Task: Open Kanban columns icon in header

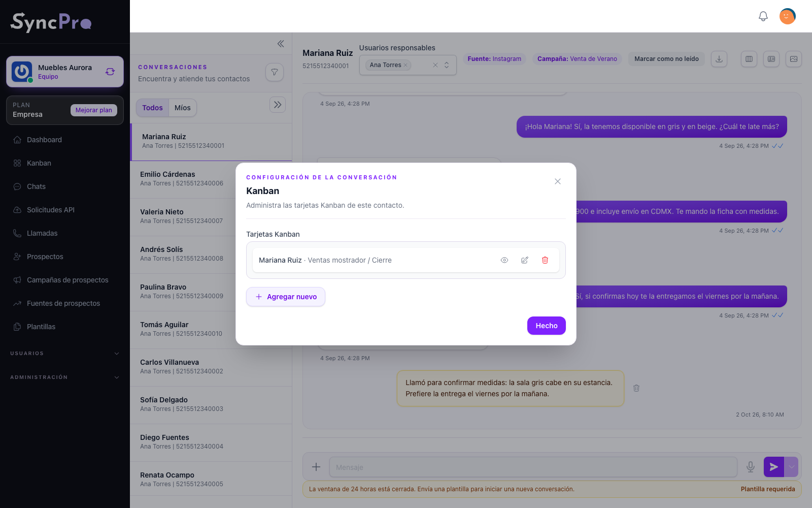Action: (x=749, y=59)
